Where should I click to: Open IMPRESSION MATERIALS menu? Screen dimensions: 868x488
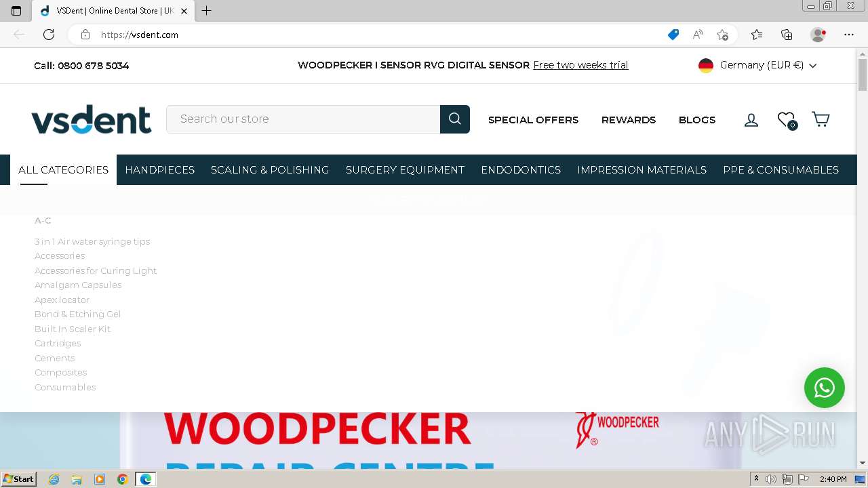[642, 170]
